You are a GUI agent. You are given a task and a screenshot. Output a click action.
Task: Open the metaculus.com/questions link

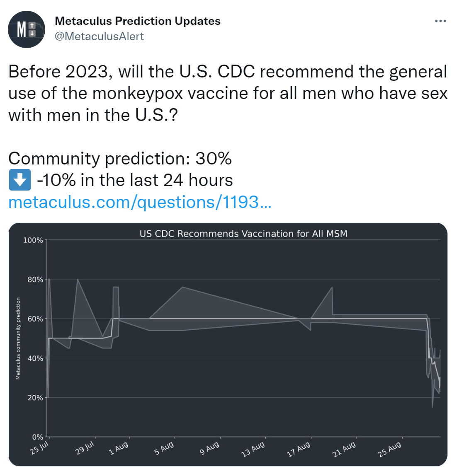click(140, 202)
